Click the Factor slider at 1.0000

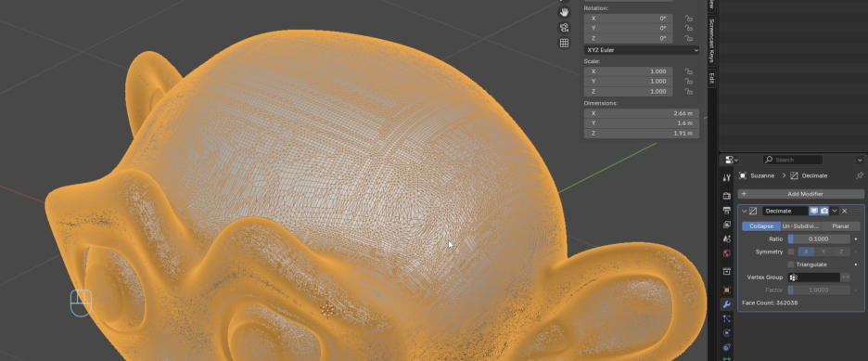coord(819,290)
